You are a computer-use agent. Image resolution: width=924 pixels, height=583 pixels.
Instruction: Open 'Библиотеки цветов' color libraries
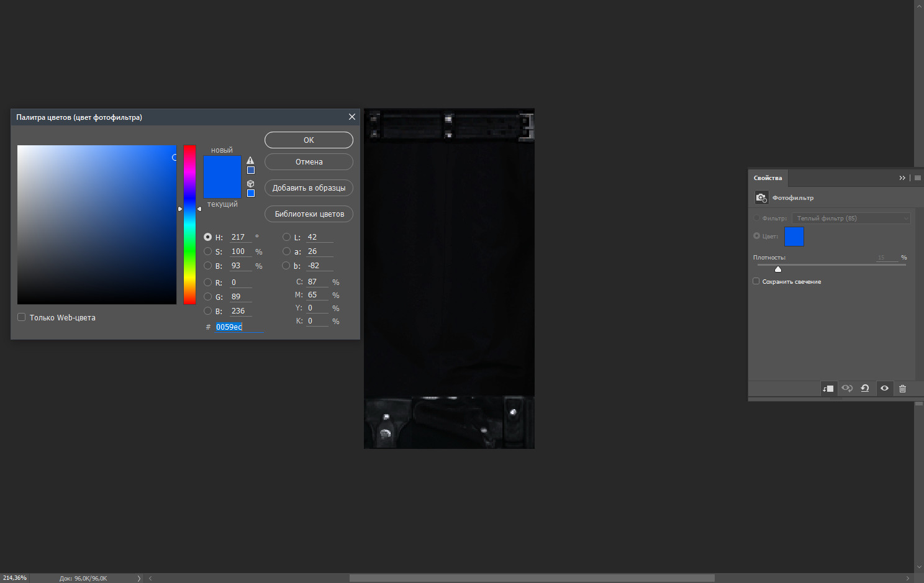(x=309, y=214)
